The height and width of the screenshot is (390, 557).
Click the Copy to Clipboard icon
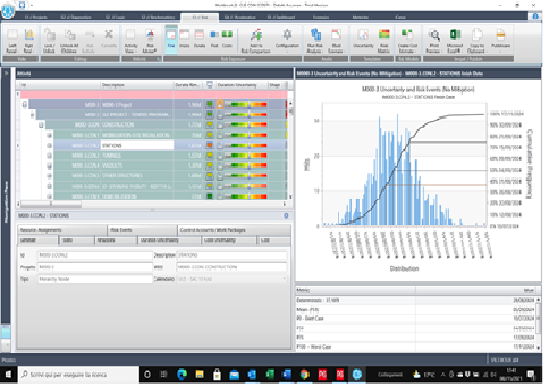pos(477,40)
